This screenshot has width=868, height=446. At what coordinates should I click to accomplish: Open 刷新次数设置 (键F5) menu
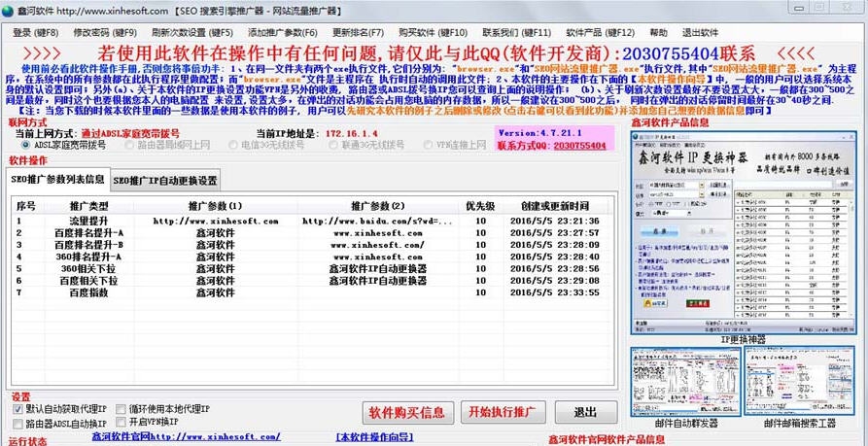click(192, 33)
